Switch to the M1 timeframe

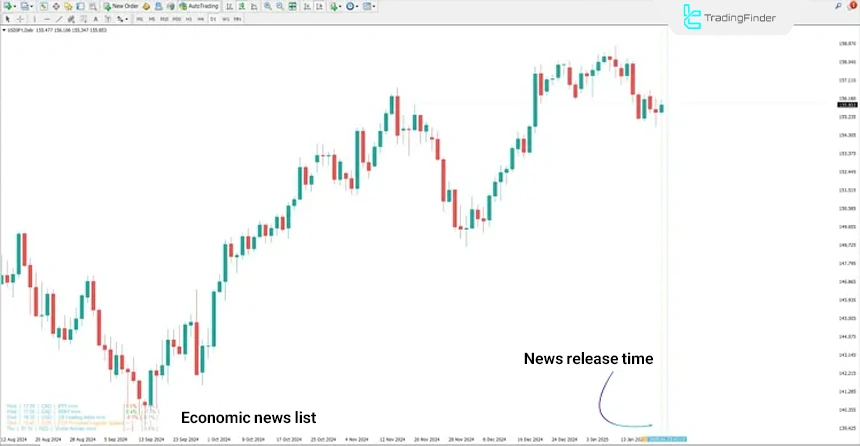[x=140, y=19]
